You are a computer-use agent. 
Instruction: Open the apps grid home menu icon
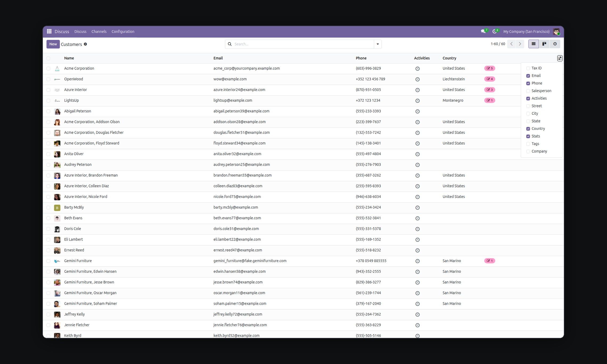[x=49, y=31]
